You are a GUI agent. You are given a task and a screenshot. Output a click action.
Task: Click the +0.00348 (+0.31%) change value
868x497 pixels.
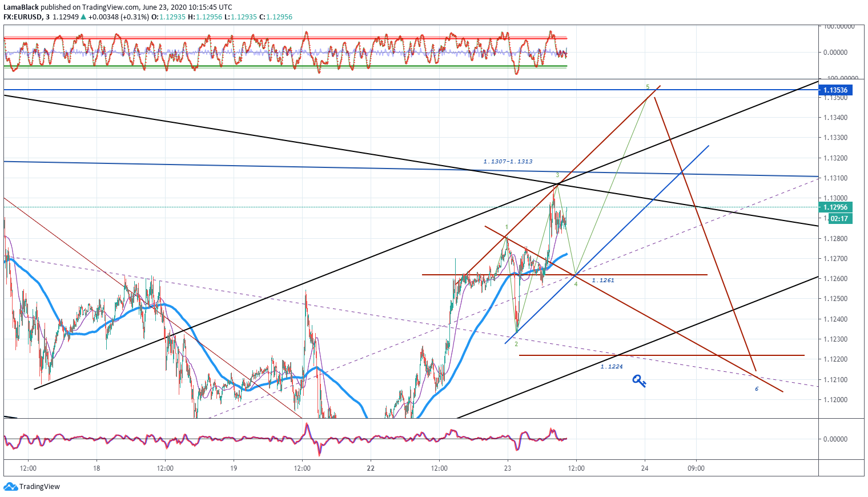point(118,17)
